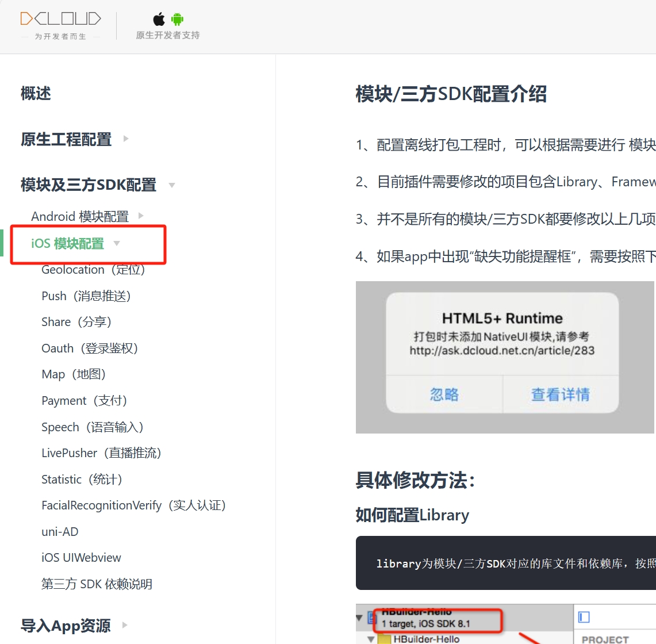656x644 pixels.
Task: Click the green Android robot icon
Action: click(177, 20)
